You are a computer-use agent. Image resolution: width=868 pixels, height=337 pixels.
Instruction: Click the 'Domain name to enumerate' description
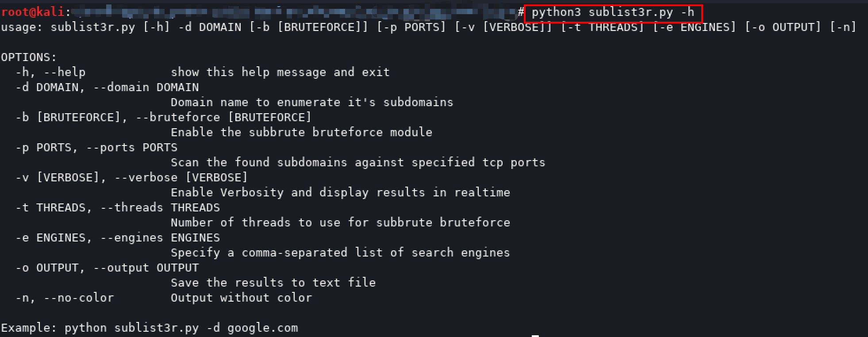pyautogui.click(x=312, y=102)
